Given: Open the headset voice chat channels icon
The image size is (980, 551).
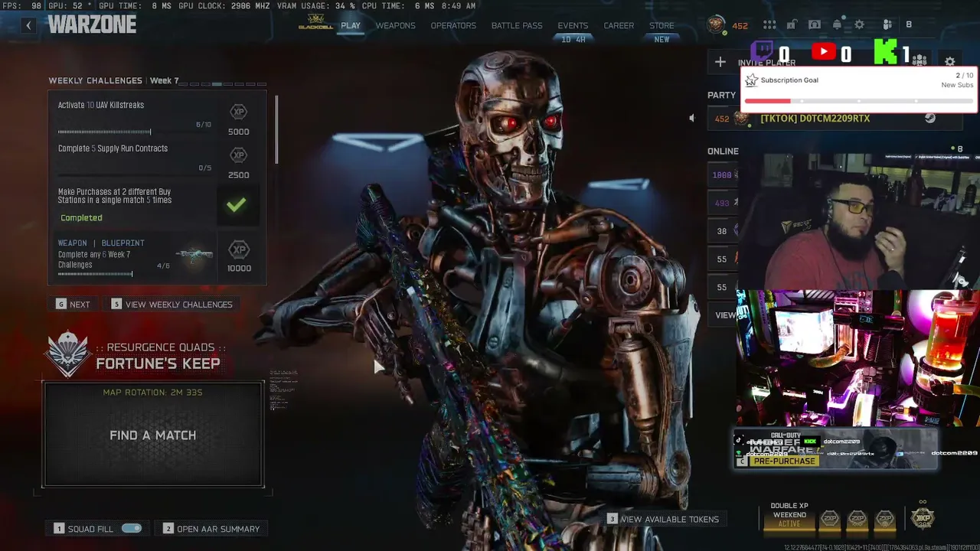Looking at the screenshot, I should click(815, 24).
